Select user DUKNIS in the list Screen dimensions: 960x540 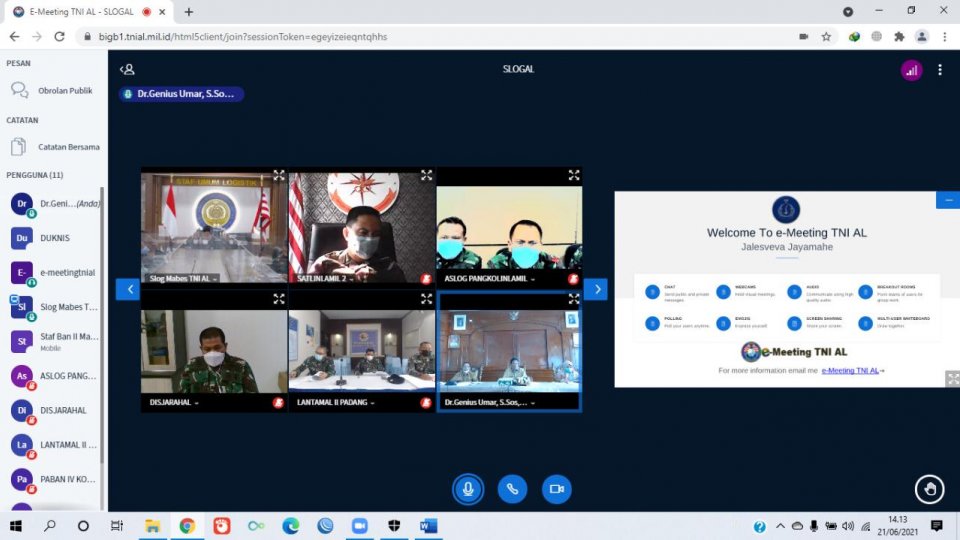tap(53, 238)
